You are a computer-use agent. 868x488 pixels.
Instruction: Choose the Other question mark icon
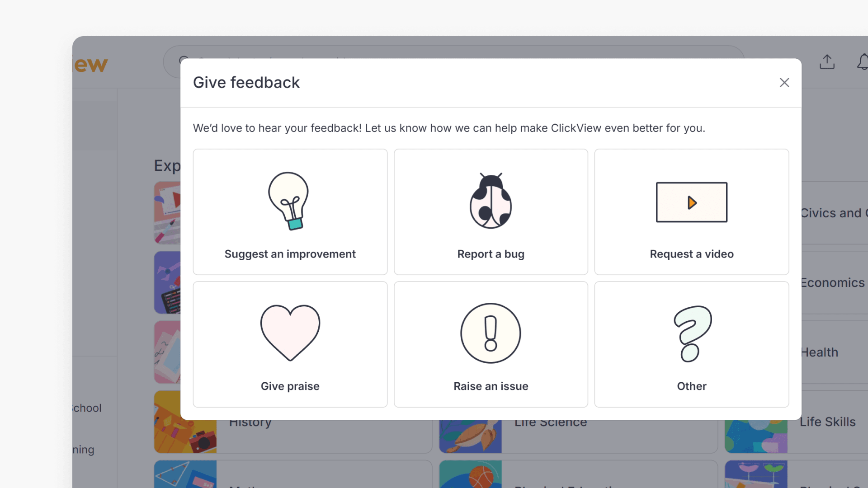tap(691, 333)
